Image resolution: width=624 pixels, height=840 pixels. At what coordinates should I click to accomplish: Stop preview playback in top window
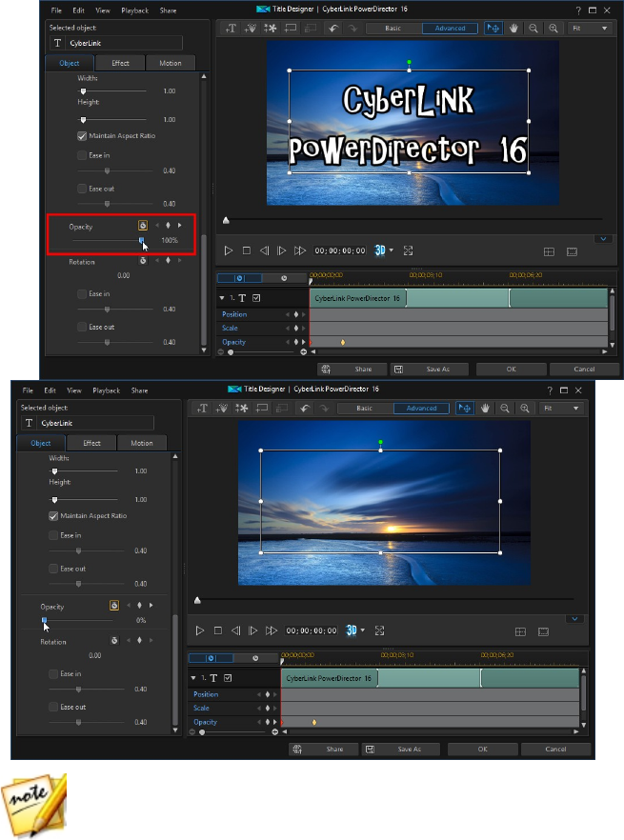coord(247,250)
